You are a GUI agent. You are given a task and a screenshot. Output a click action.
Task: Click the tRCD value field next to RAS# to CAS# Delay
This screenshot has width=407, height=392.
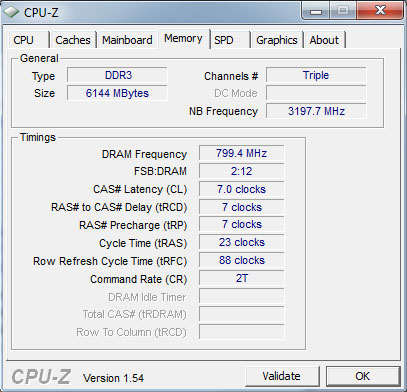(x=242, y=207)
